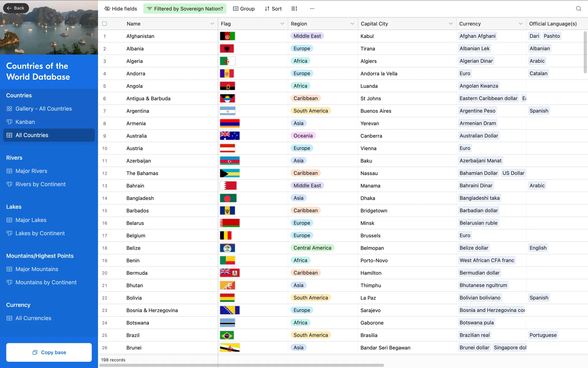The width and height of the screenshot is (588, 368).
Task: Expand the Name column dropdown arrow
Action: tap(212, 24)
